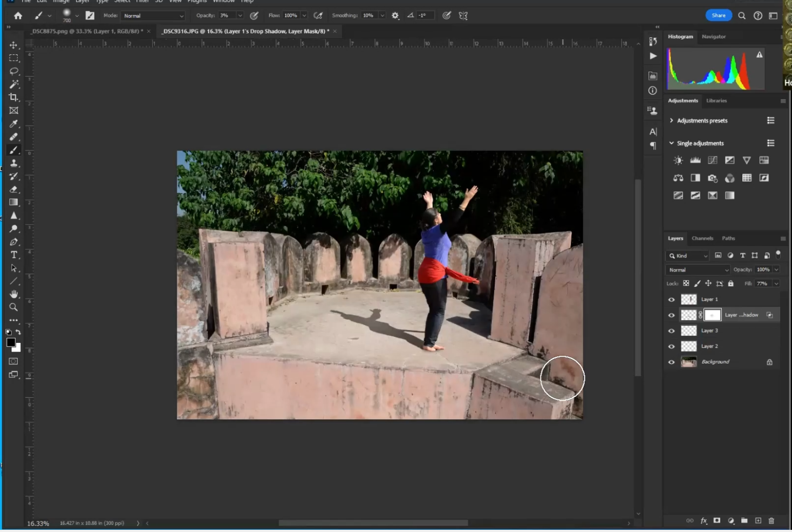Open layer blend mode Normal dropdown
792x532 pixels.
(x=698, y=270)
